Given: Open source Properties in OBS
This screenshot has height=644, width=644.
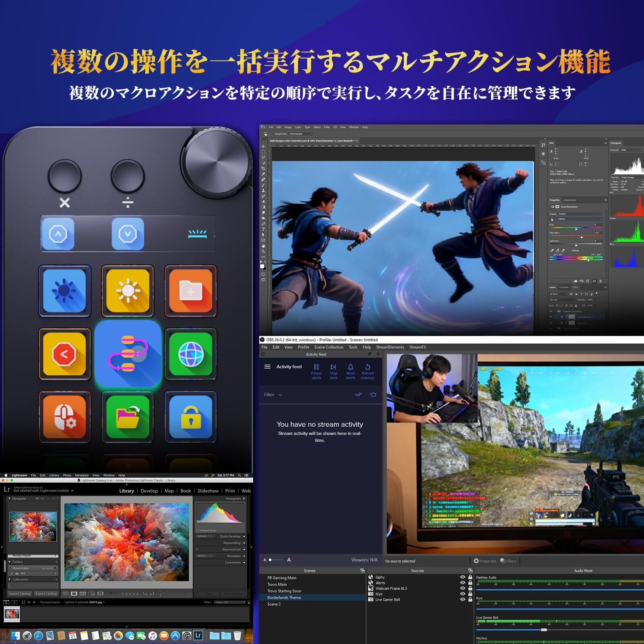Looking at the screenshot, I should click(485, 561).
